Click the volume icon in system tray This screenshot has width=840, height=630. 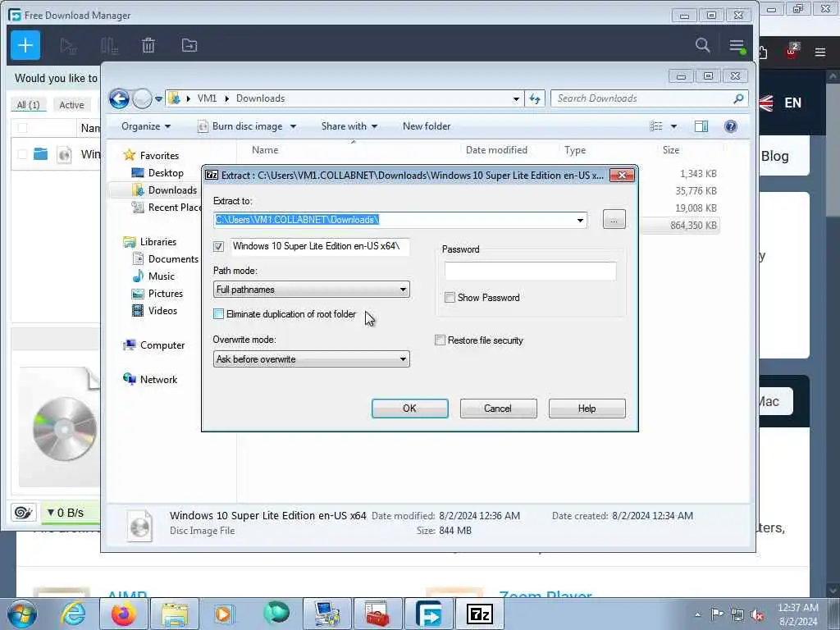click(757, 614)
